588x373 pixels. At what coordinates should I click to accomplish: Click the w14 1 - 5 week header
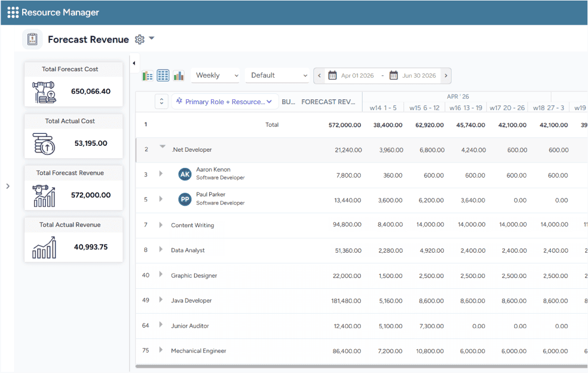coord(383,108)
